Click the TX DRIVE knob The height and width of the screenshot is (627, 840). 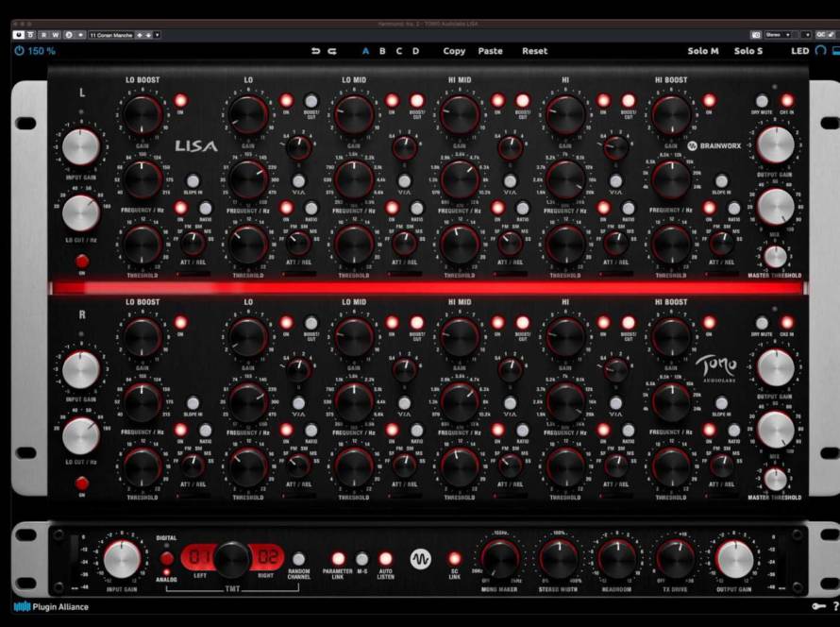click(675, 559)
